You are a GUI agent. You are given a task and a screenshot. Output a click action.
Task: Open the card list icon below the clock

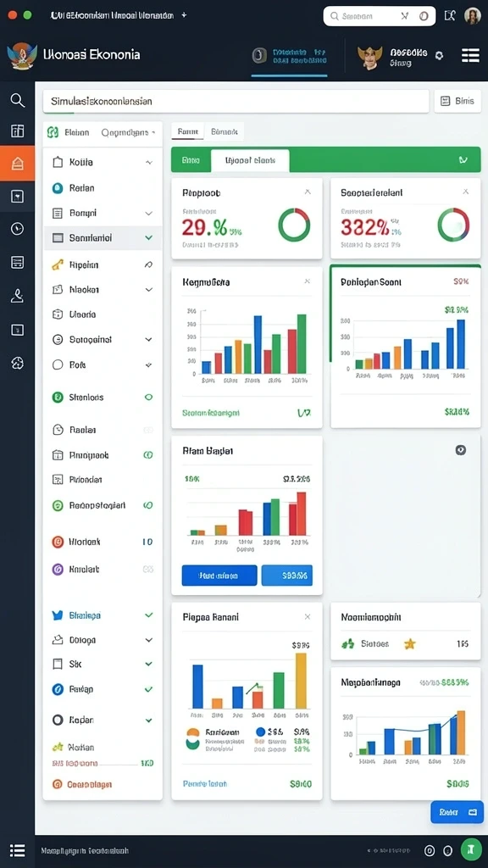pos(17,262)
